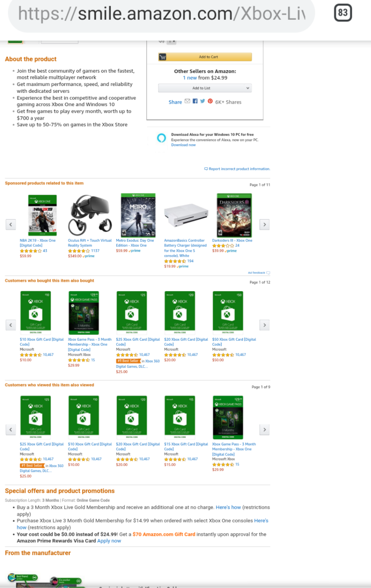This screenshot has width=371, height=588.
Task: Tap the browser address bar URL
Action: pyautogui.click(x=161, y=13)
